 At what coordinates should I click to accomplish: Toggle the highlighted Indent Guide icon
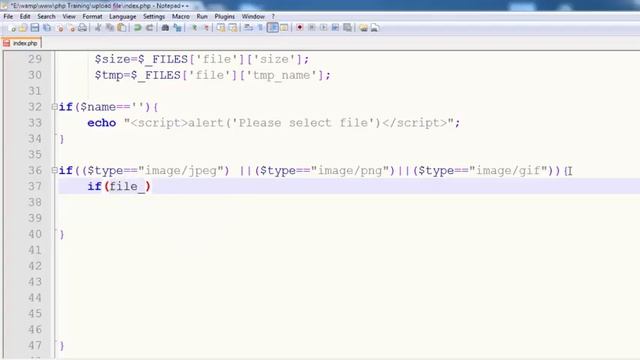click(x=272, y=28)
